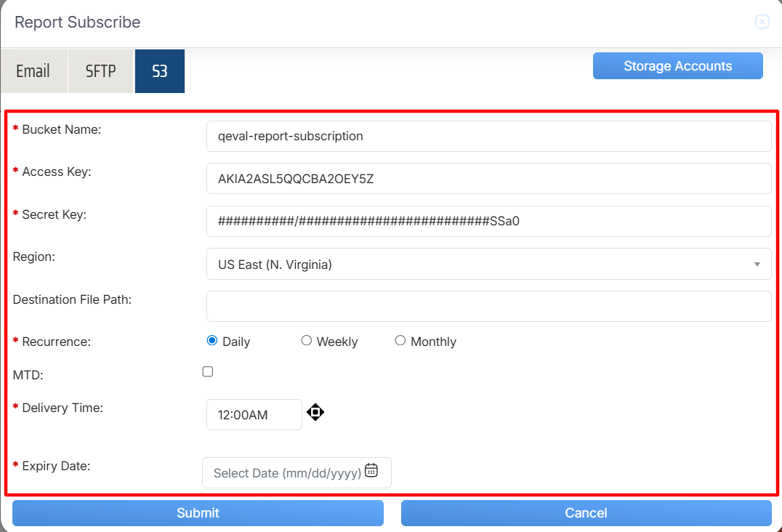Open the expiry date calendar icon

click(x=371, y=470)
